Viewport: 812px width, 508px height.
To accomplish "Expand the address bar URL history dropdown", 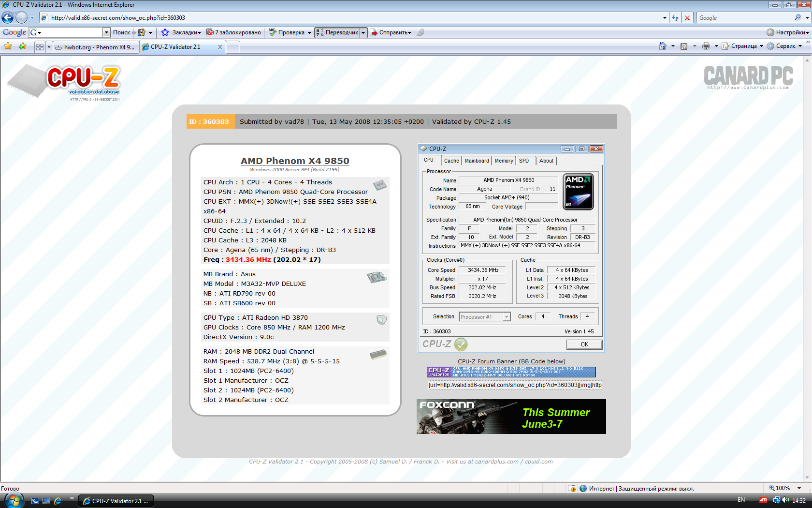I will (665, 18).
